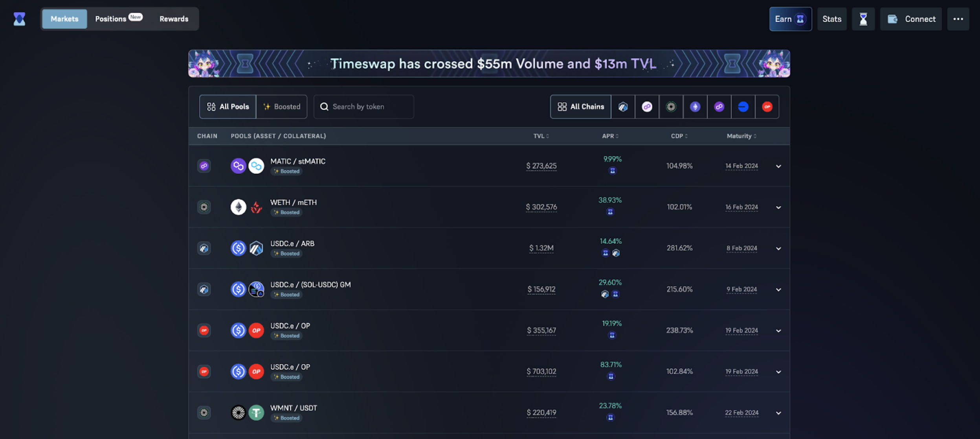Screen dimensions: 980x439
Task: Filter by Base chain icon
Action: click(x=743, y=107)
